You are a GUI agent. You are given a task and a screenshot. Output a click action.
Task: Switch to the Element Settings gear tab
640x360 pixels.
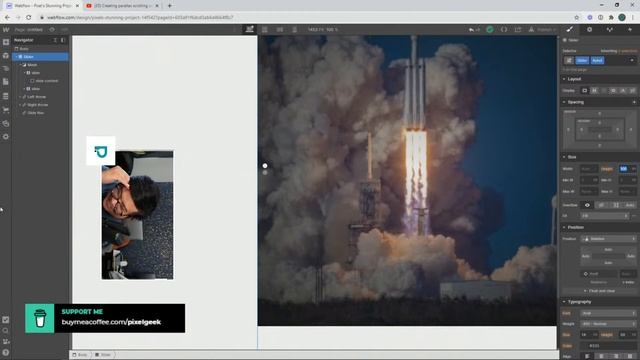(x=589, y=29)
